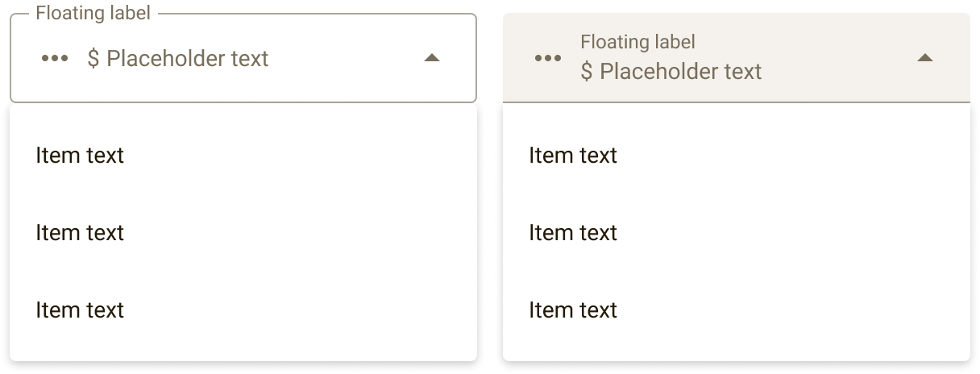The image size is (980, 374).
Task: Focus the outlined select field box
Action: tap(243, 58)
